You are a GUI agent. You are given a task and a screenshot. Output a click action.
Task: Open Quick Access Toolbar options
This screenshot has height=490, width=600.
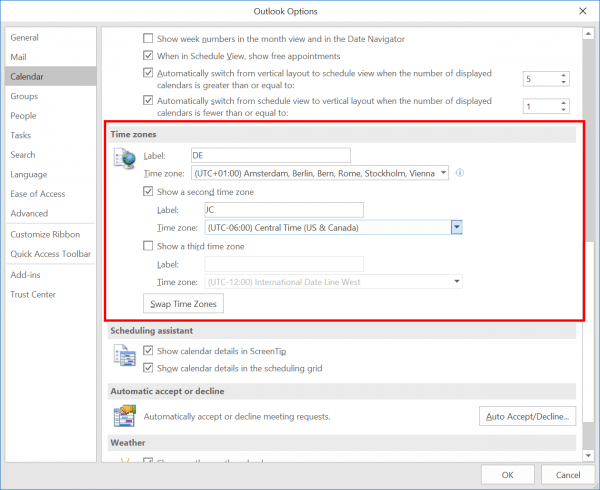tap(51, 254)
